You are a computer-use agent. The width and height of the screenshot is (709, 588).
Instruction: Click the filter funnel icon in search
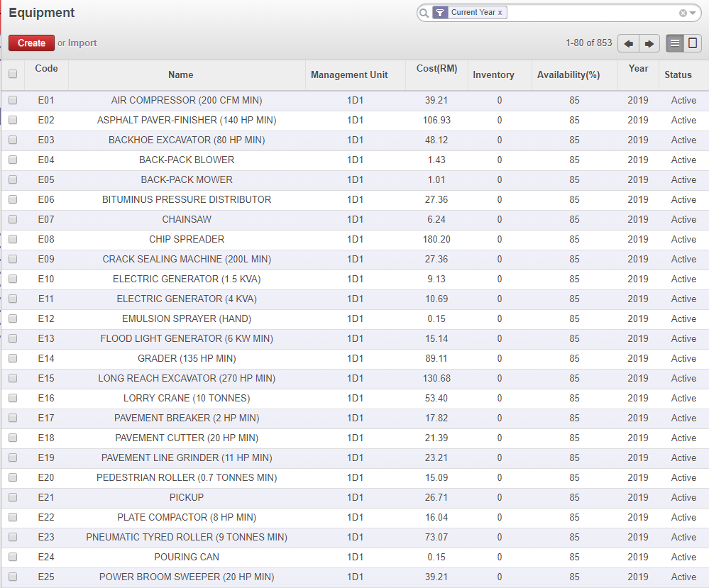click(440, 13)
